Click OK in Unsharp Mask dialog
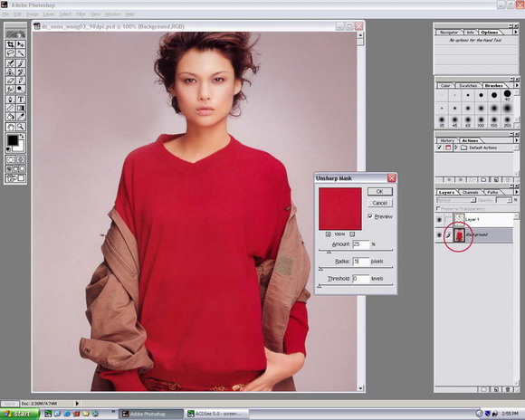 coord(380,192)
